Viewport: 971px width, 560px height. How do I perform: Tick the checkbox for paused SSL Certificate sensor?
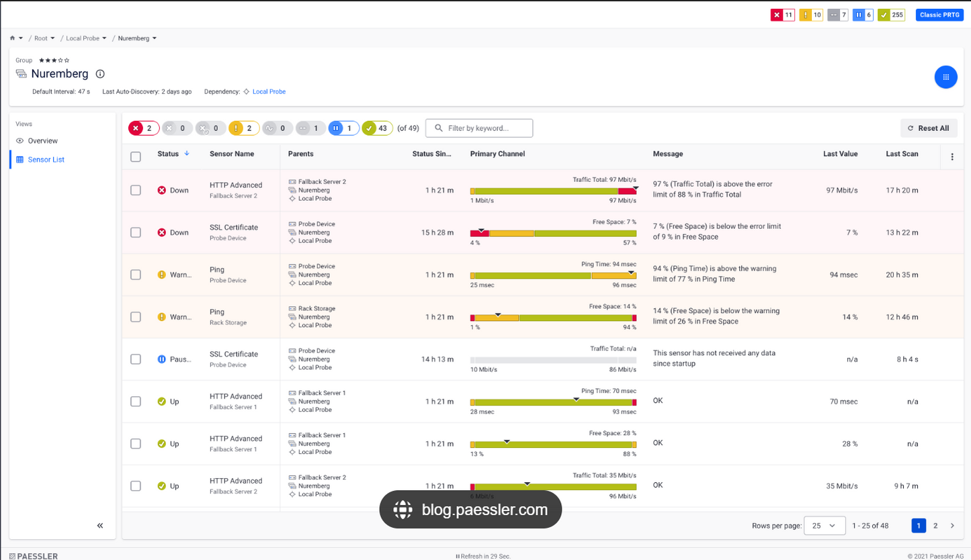[x=136, y=359]
